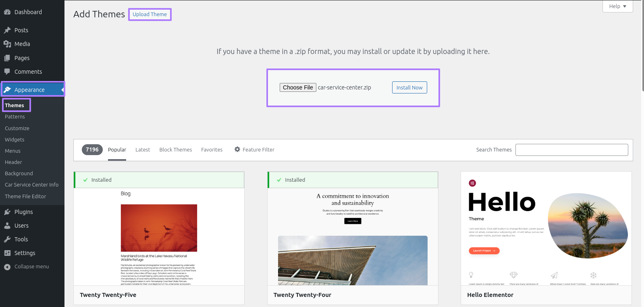Switch to Block Themes tab
The image size is (644, 307).
(x=176, y=149)
